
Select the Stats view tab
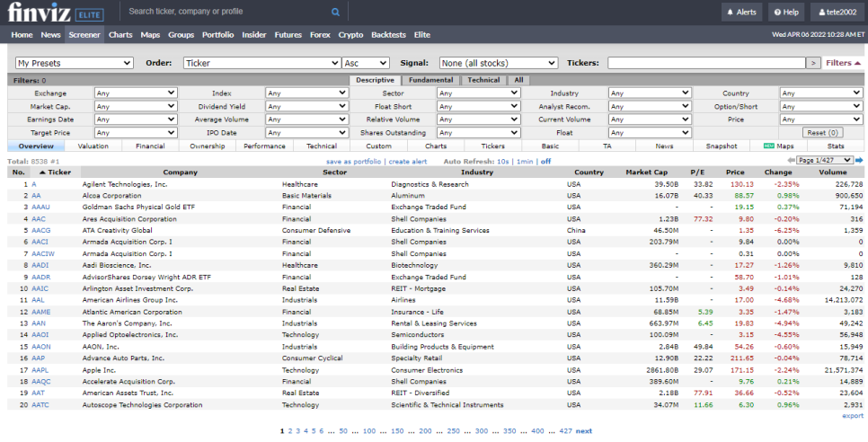pos(836,146)
